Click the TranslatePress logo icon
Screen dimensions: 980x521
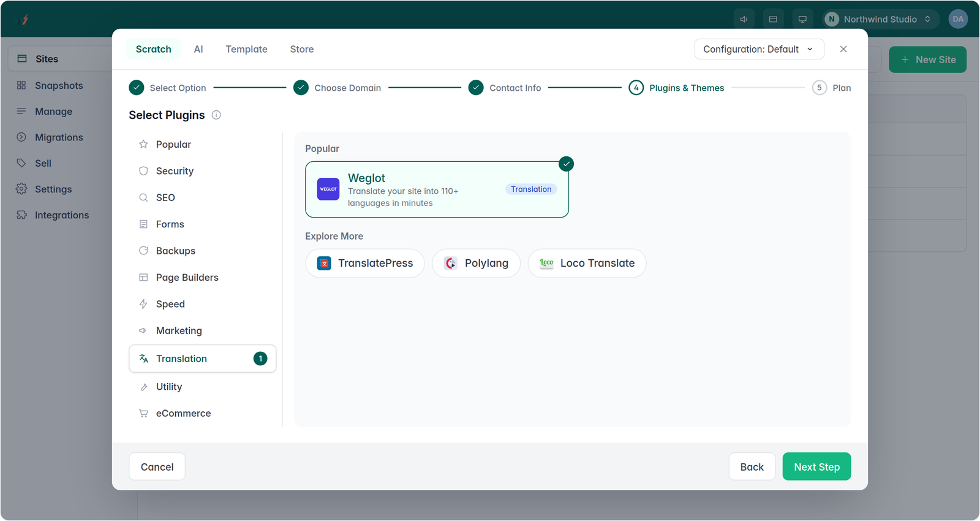tap(325, 263)
